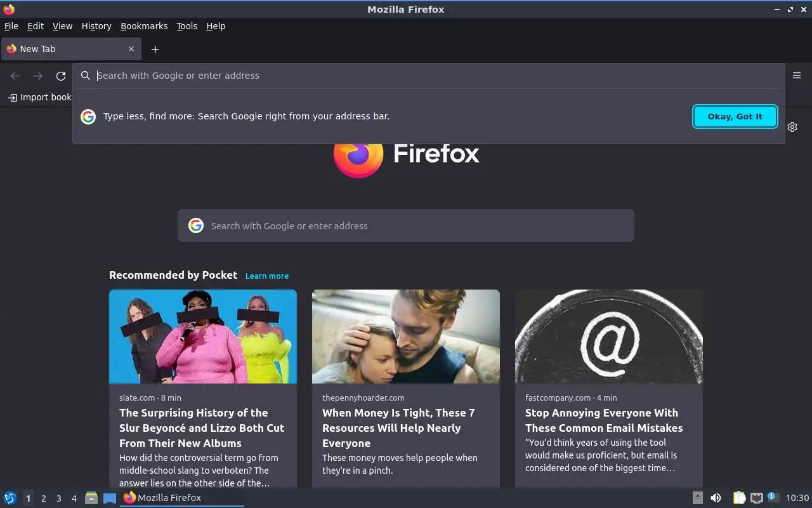Click the 'Type less, find more' tip text

click(x=246, y=116)
